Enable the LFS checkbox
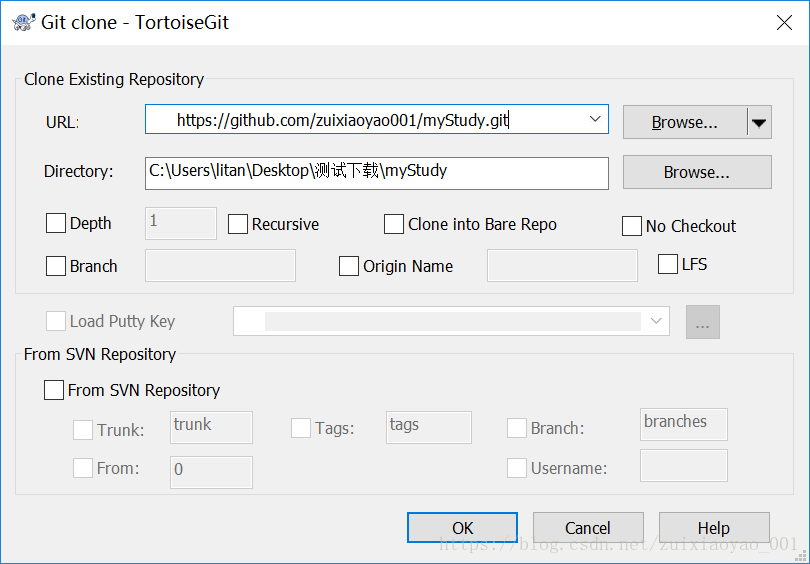 (x=667, y=264)
